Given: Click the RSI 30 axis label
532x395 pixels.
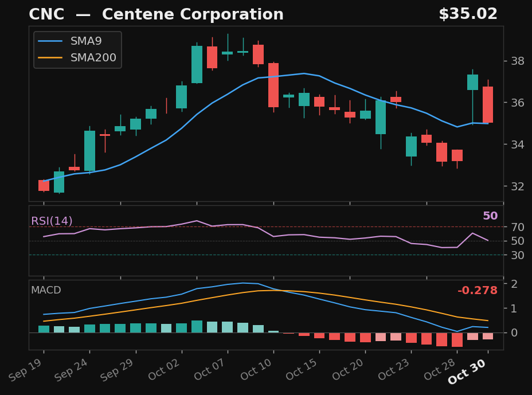Looking at the screenshot, I should tap(518, 255).
